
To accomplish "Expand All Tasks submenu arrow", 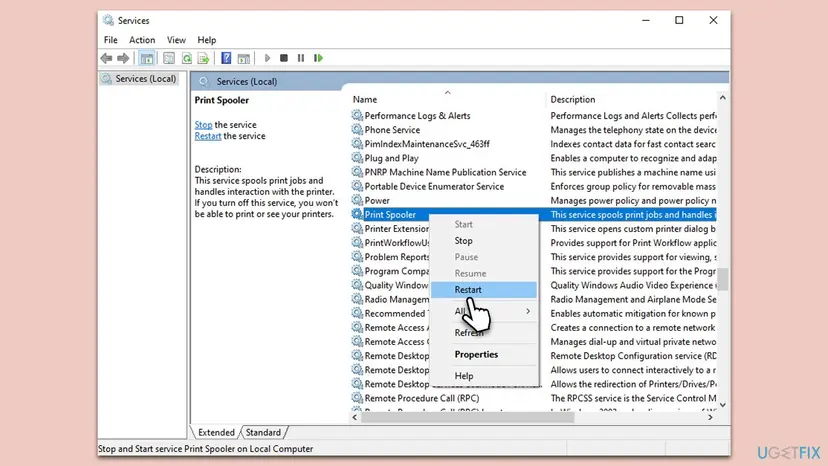I will coord(528,311).
